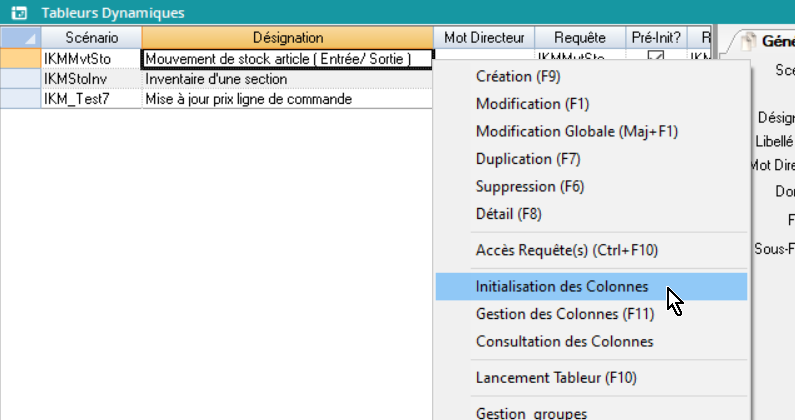Click the Général tab page icon
Image resolution: width=795 pixels, height=420 pixels.
click(745, 42)
